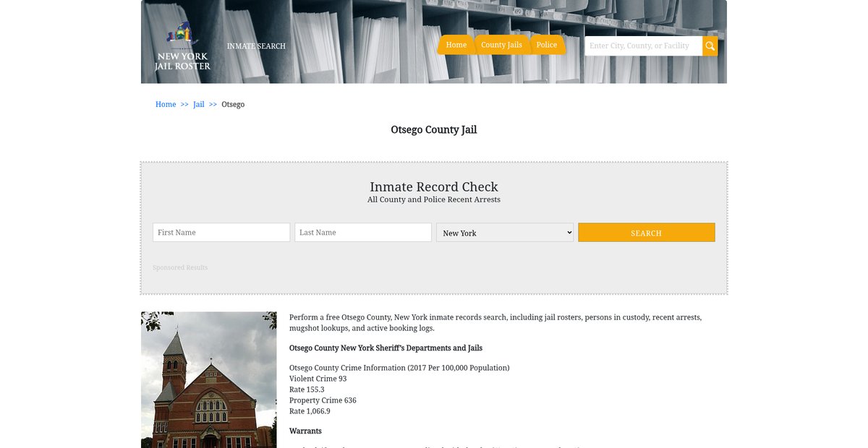The height and width of the screenshot is (448, 868).
Task: Expand the New York state dropdown
Action: [x=505, y=233]
